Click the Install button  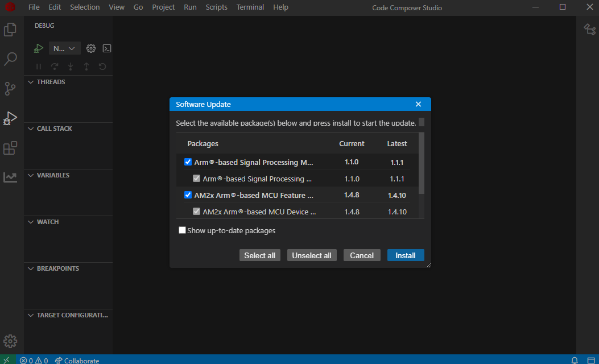406,255
